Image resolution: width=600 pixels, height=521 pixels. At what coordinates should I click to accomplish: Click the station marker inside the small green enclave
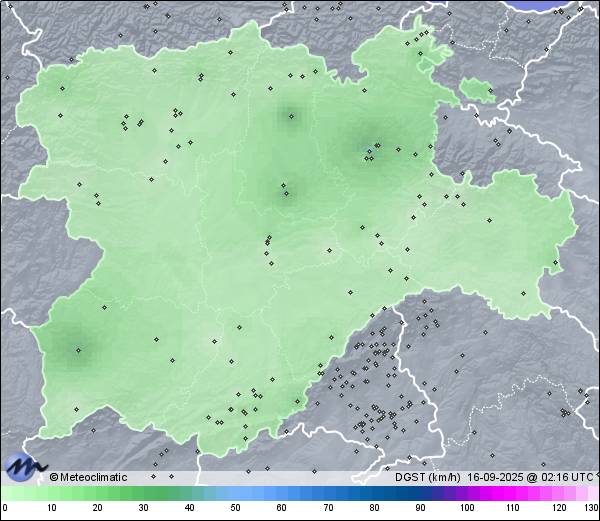(x=490, y=91)
